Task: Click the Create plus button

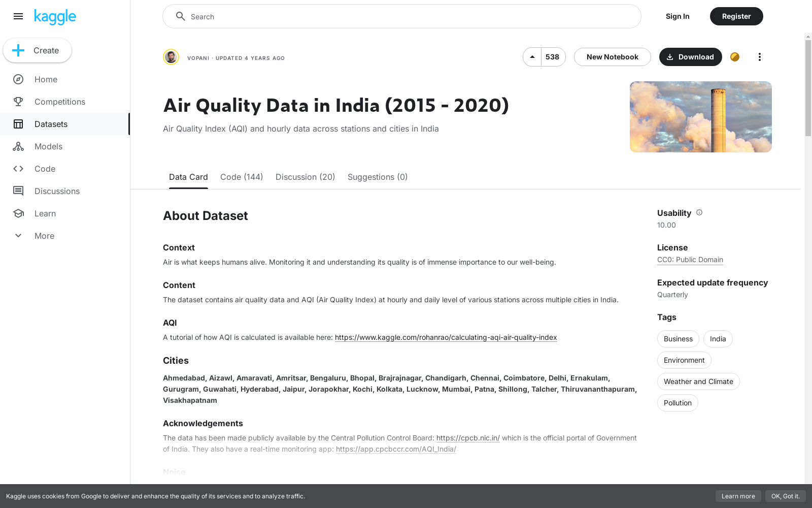Action: (37, 50)
